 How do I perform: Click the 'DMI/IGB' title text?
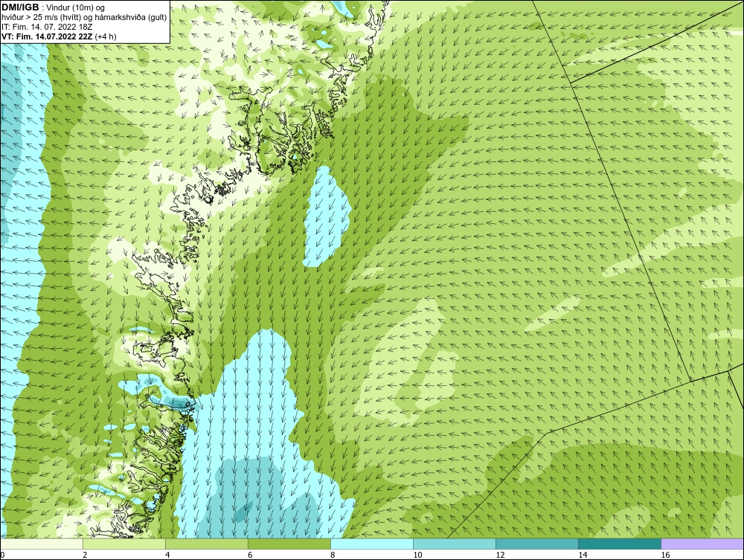pos(20,7)
